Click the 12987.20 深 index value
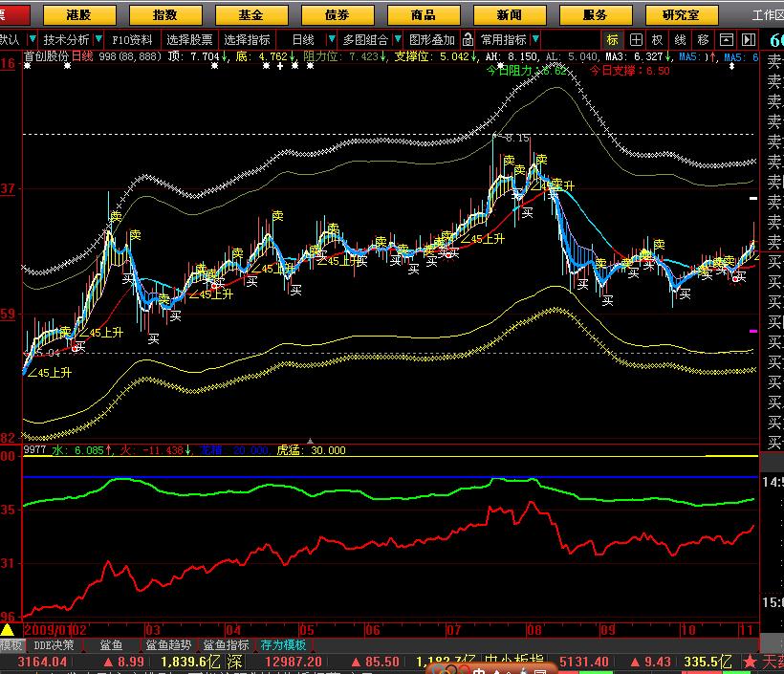This screenshot has width=784, height=674. tap(294, 662)
